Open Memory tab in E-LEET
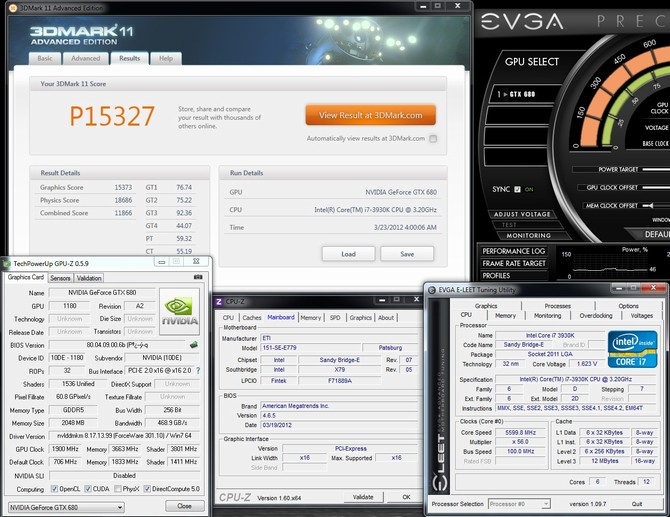Viewport: 670px width, 517px height. [505, 316]
